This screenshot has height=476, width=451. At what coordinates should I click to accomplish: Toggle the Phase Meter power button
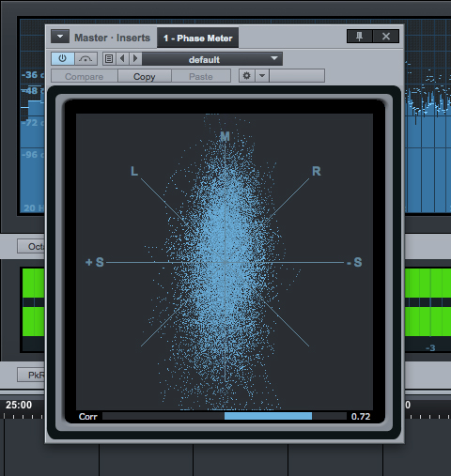tap(63, 59)
